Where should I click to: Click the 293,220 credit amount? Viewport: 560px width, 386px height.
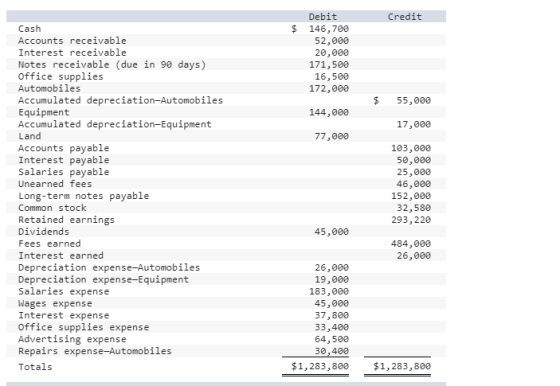click(411, 220)
